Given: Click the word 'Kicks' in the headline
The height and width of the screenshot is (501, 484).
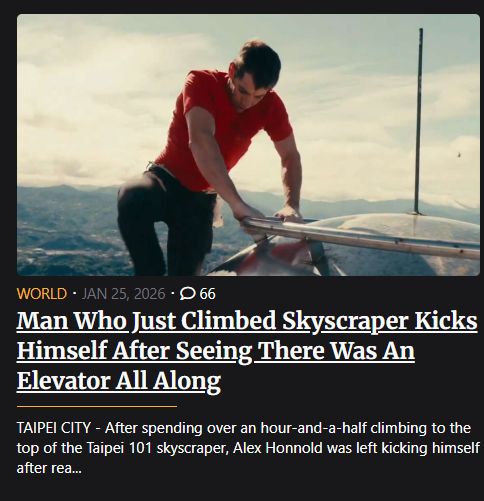Looking at the screenshot, I should (x=446, y=321).
